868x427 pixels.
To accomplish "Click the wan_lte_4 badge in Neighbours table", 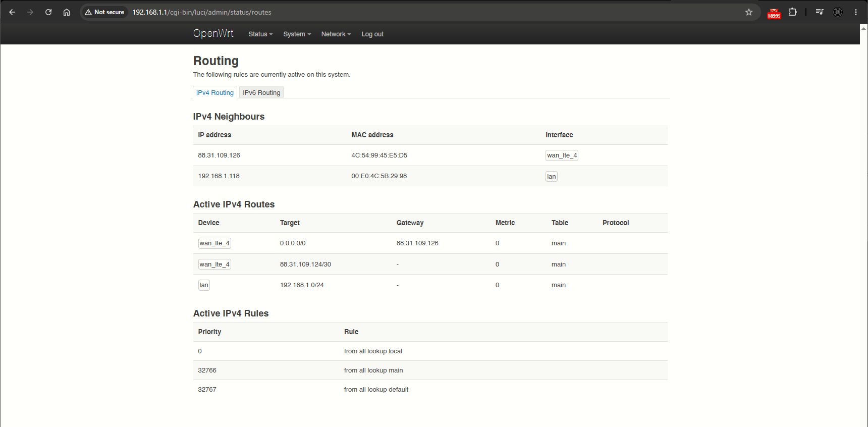I will click(562, 155).
